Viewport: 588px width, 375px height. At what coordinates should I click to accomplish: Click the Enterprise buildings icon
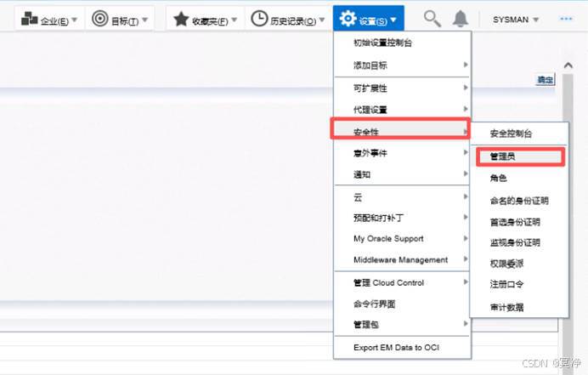click(x=29, y=19)
